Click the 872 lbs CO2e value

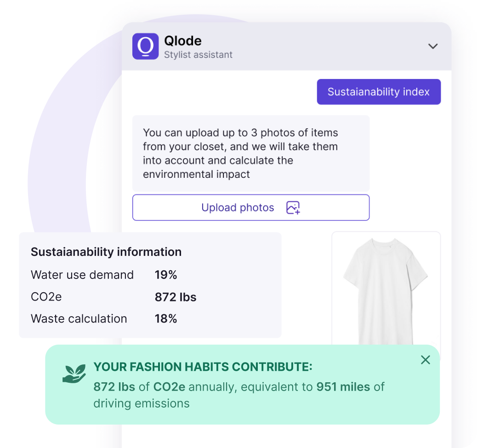176,297
